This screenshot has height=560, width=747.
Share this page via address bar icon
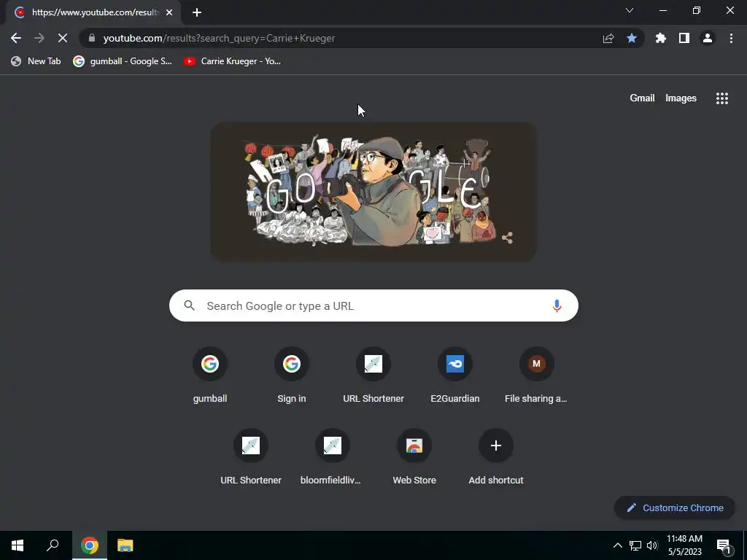click(608, 38)
